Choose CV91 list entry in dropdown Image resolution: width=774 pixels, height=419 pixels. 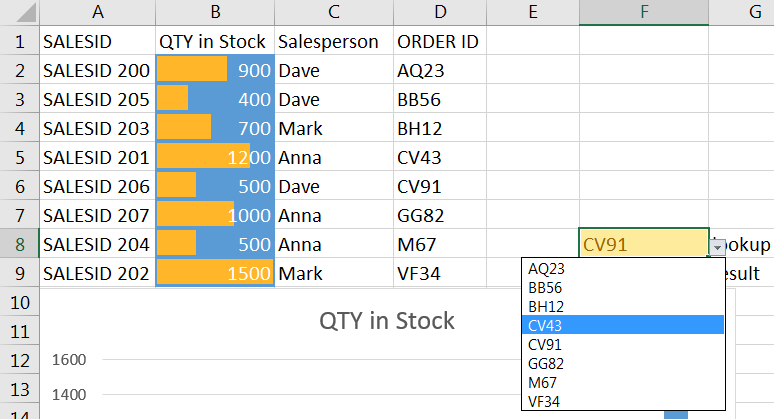[622, 344]
